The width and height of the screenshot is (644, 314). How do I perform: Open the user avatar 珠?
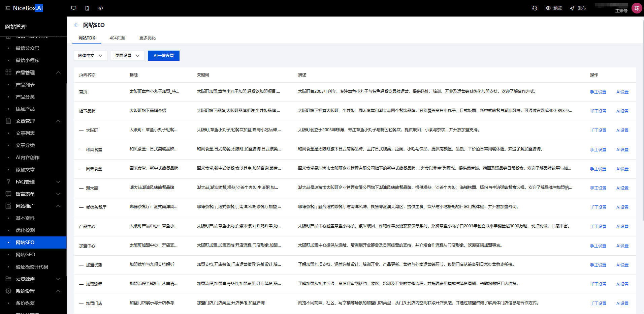[x=637, y=8]
